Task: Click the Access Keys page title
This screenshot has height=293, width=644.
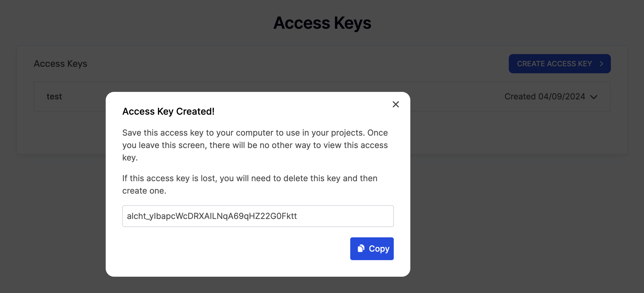Action: point(322,23)
